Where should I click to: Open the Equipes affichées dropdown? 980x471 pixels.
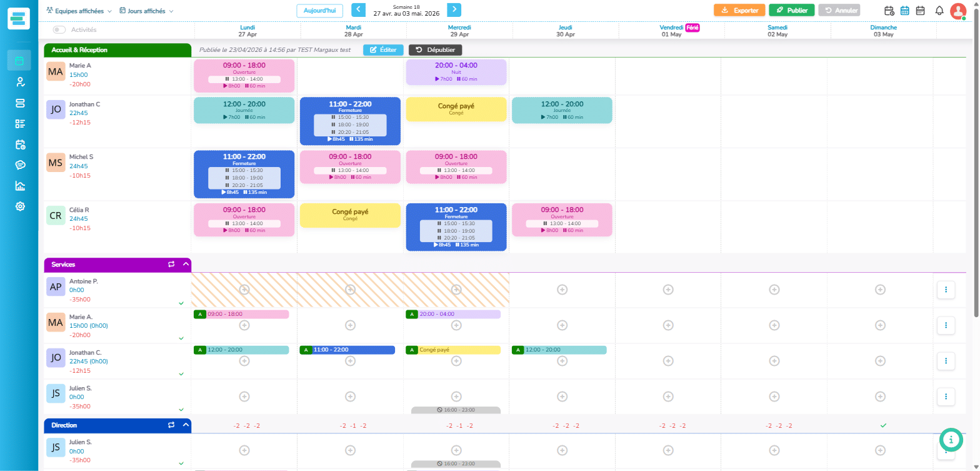click(x=79, y=11)
